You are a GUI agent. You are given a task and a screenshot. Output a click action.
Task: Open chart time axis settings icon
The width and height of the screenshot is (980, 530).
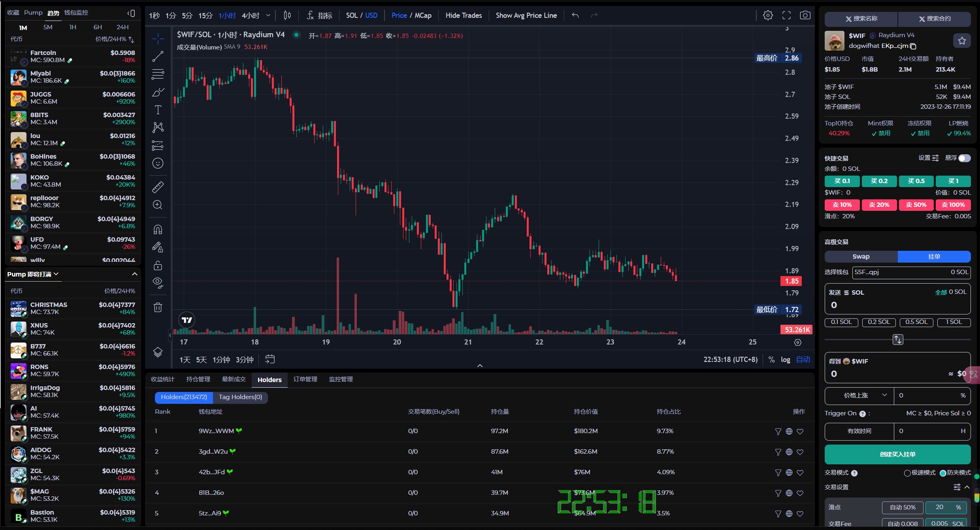tap(798, 343)
